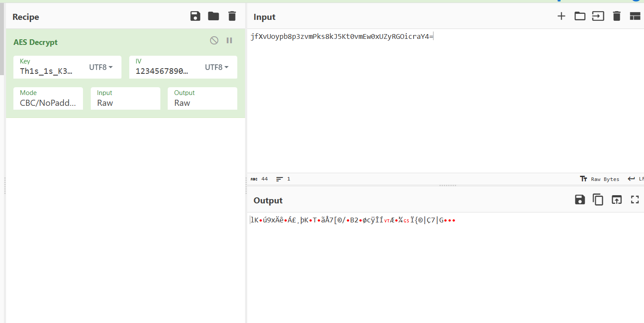Open Output format Raw dropdown
This screenshot has height=323, width=644.
click(x=202, y=98)
